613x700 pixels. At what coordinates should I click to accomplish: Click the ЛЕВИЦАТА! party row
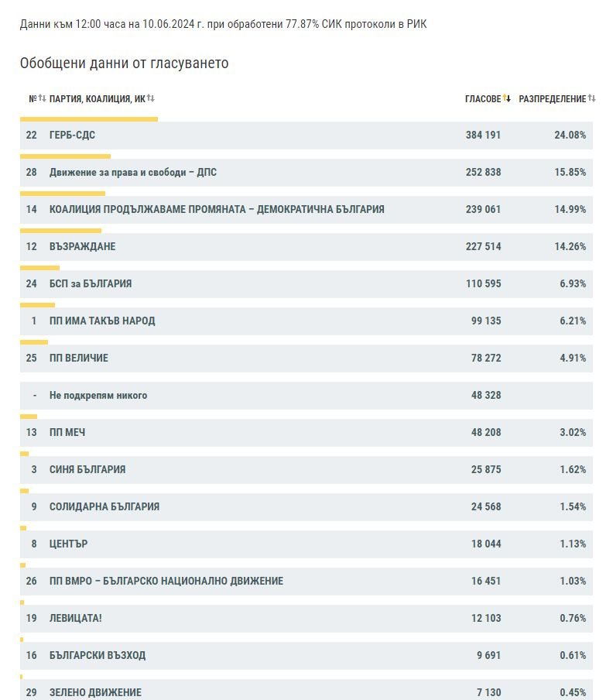306,618
